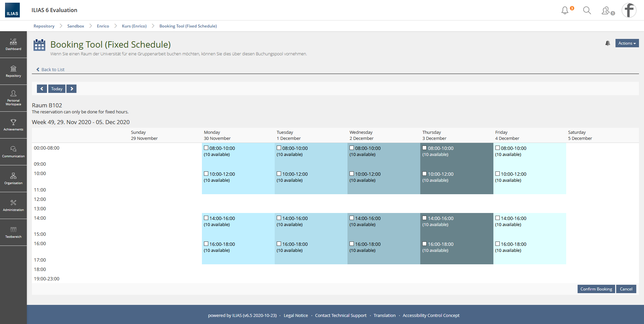This screenshot has height=324, width=644.
Task: Open the user avatar menu
Action: (x=629, y=10)
